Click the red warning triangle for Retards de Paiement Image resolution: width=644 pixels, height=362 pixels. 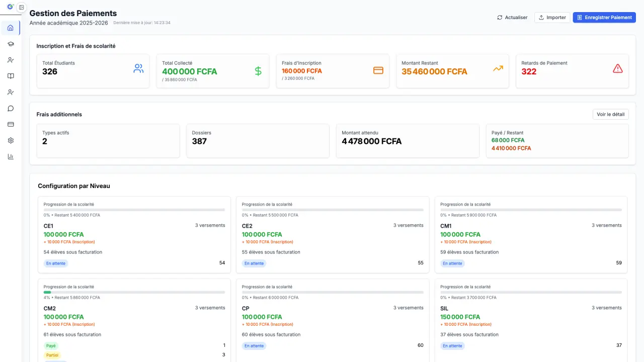coord(617,69)
